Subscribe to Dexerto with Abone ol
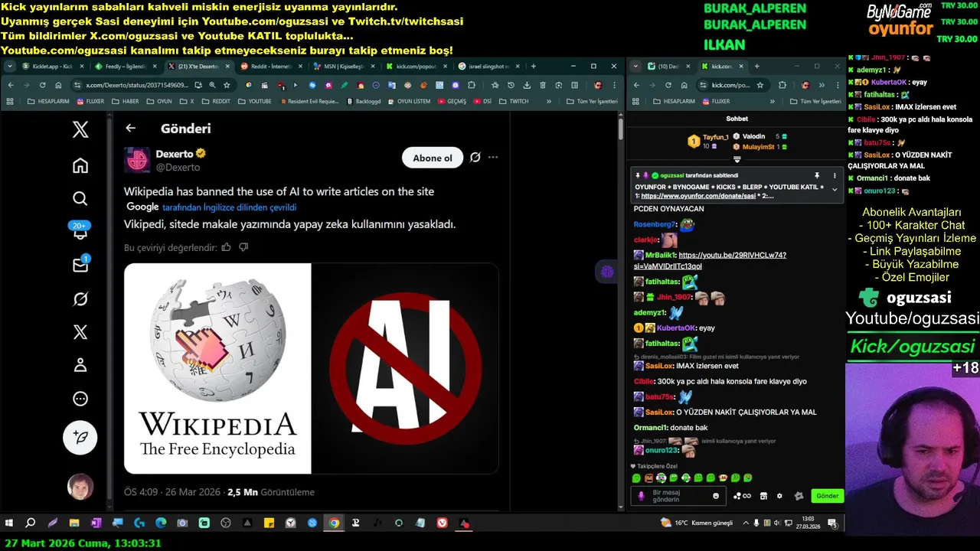This screenshot has width=980, height=551. (433, 158)
